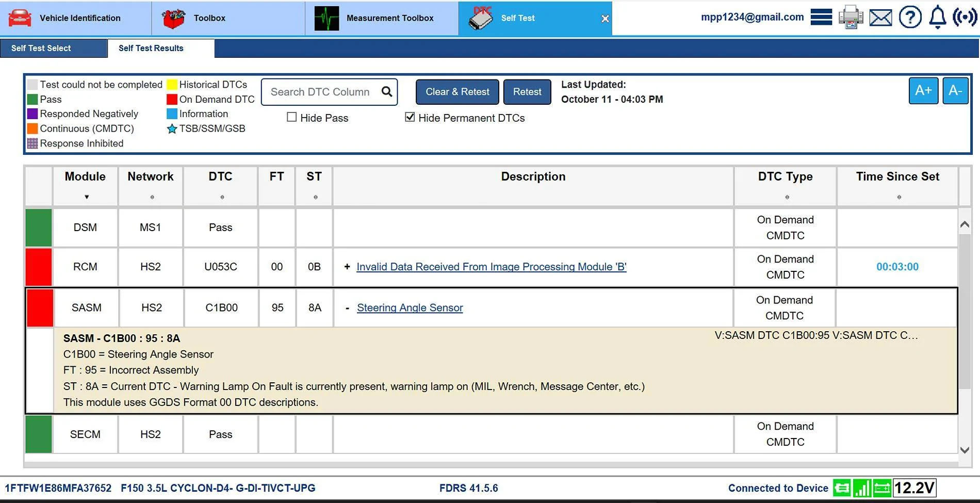Switch to the Self Test Select tab
This screenshot has height=503, width=980.
click(x=41, y=48)
